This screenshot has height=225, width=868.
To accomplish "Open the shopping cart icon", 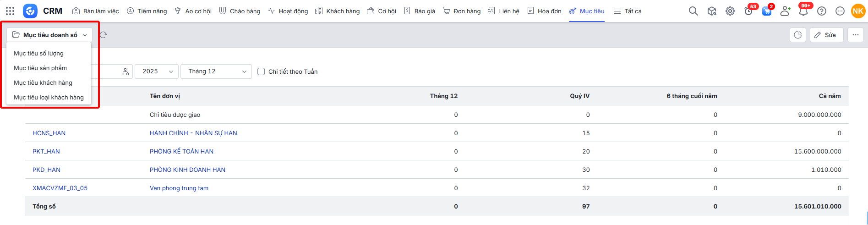I will [766, 11].
